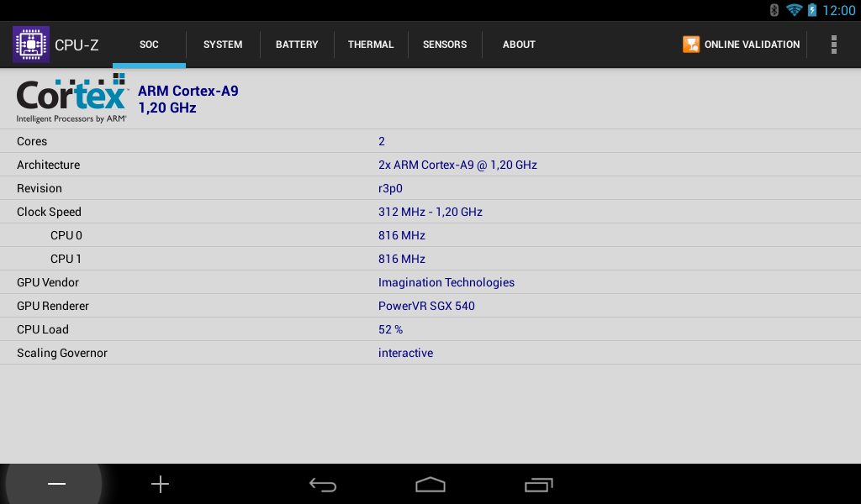Viewport: 861px width, 504px height.
Task: Select the CPU 1 row label
Action: [x=66, y=259]
